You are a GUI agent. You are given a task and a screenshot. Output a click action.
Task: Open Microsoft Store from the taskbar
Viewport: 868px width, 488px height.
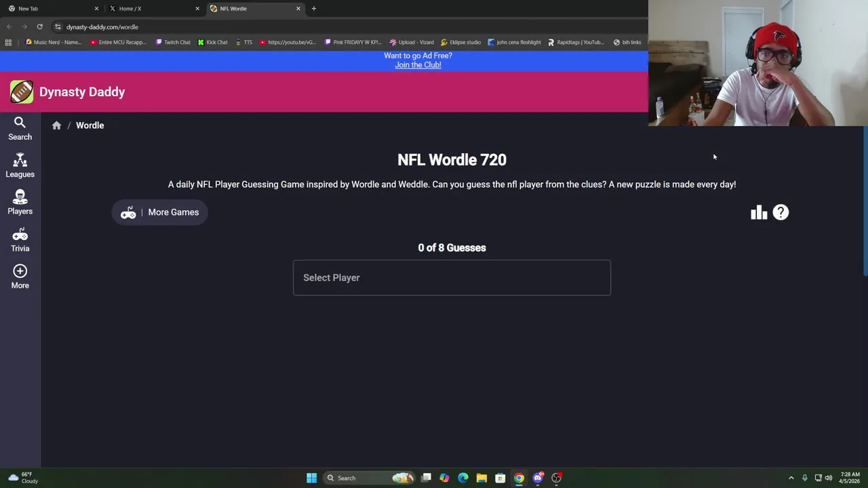coord(500,478)
